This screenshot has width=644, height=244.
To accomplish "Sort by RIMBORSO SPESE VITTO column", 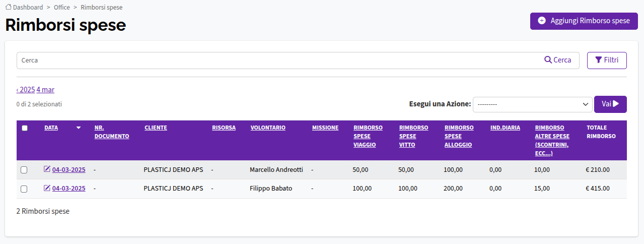I will (x=414, y=136).
